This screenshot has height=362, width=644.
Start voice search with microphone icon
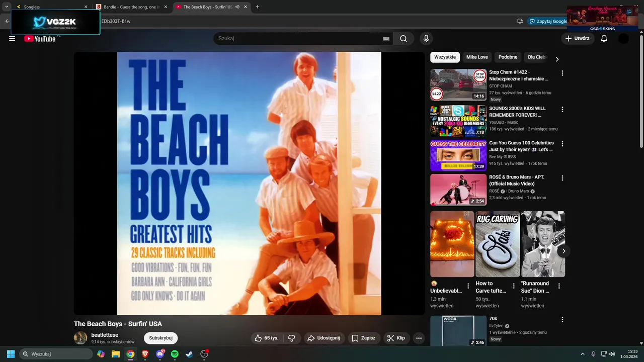(x=426, y=39)
